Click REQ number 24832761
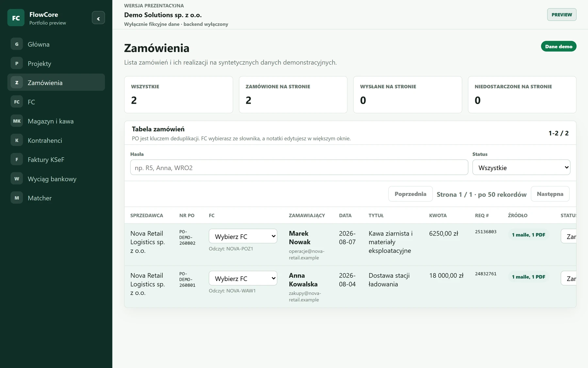Viewport: 588px width, 368px height. (486, 274)
